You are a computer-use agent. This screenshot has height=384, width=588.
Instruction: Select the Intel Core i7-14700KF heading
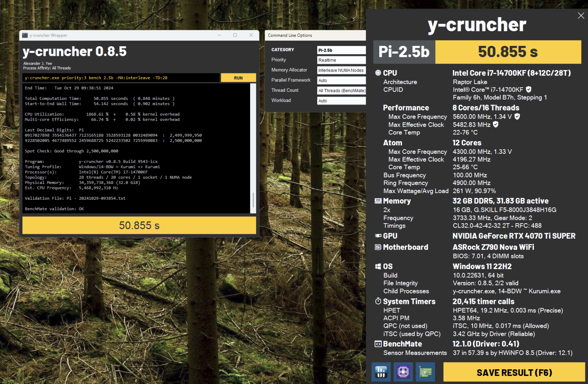click(x=512, y=73)
